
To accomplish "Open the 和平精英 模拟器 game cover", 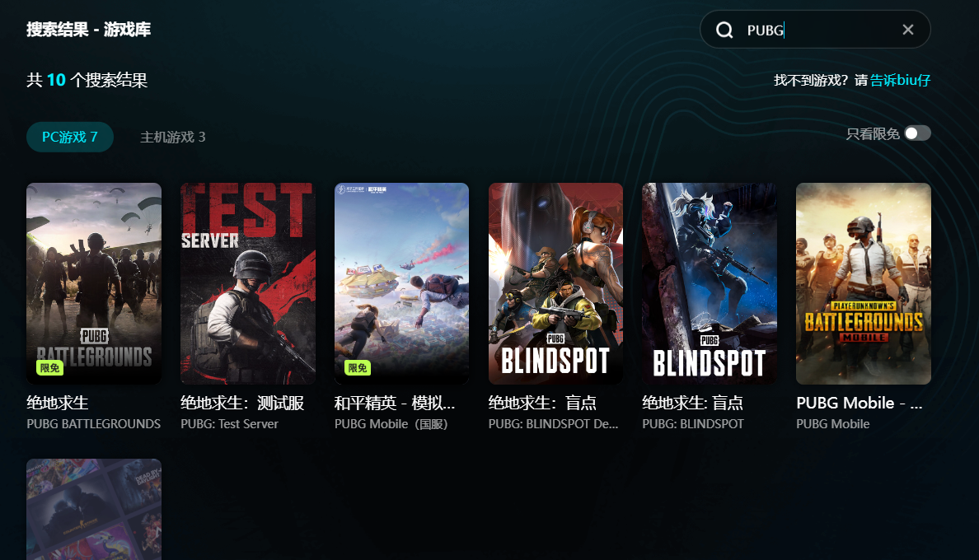I will click(401, 284).
